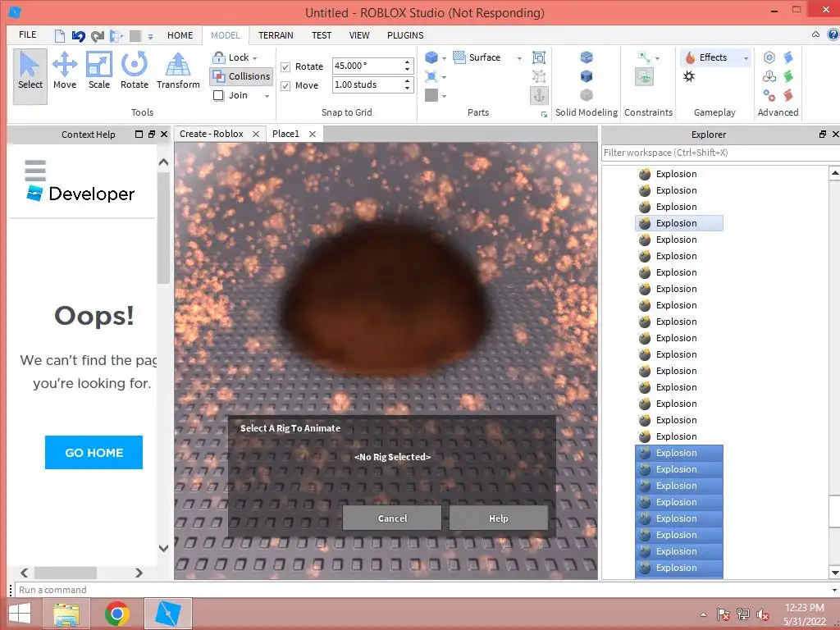Screen dimensions: 840x630
Task: Click the Undo arrow in quick access toolbar
Action: (x=78, y=36)
